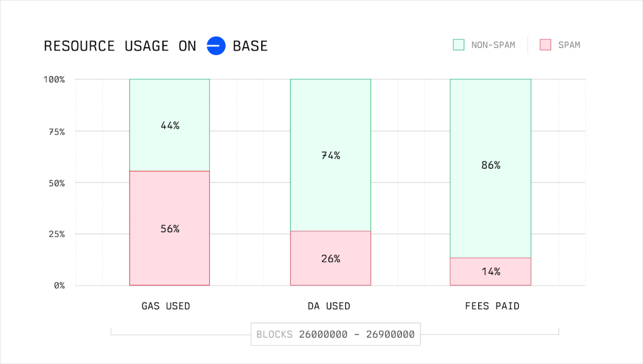Click the blue Base logo icon

215,46
